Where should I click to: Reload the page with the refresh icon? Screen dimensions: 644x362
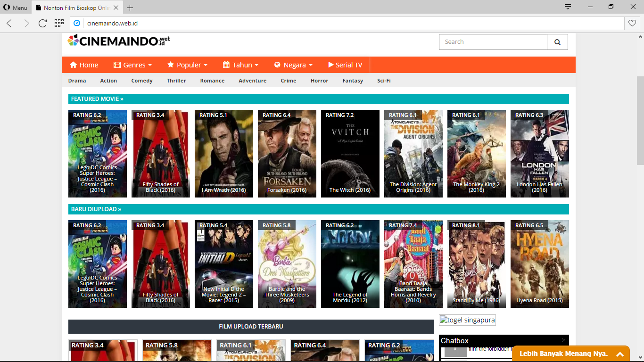point(42,23)
